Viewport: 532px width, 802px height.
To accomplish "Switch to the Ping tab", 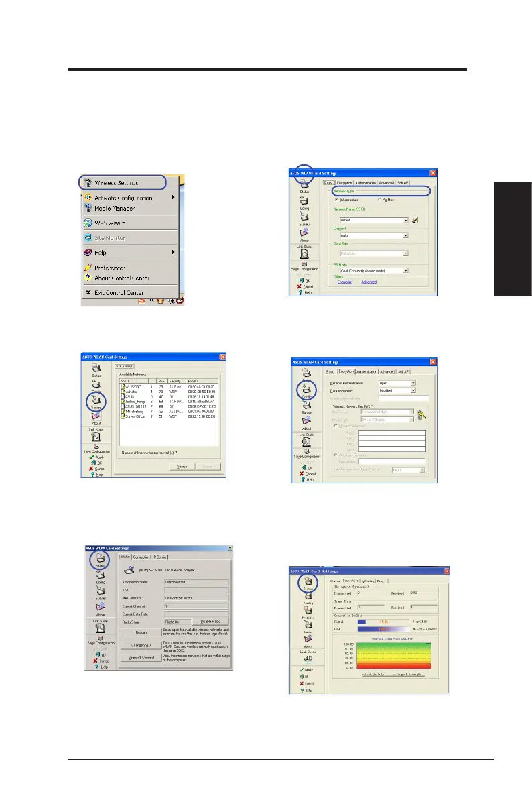I will tap(380, 581).
